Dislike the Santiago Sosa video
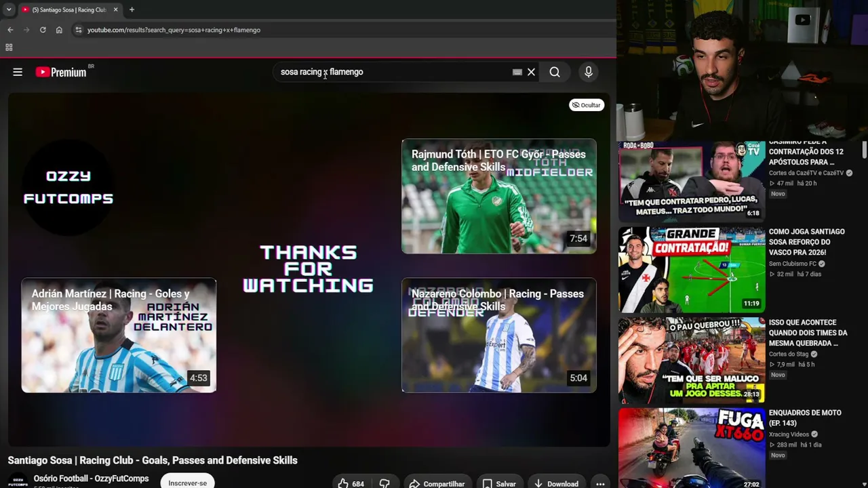 pyautogui.click(x=384, y=484)
